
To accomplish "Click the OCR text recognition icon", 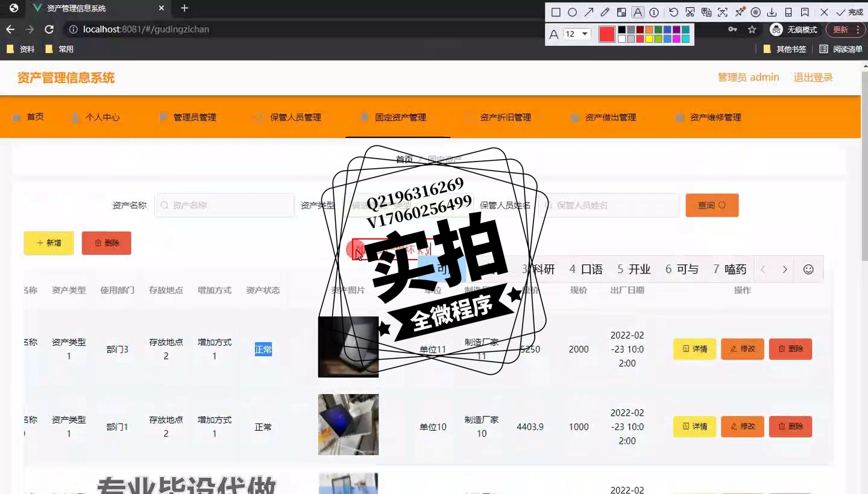I will tap(722, 12).
